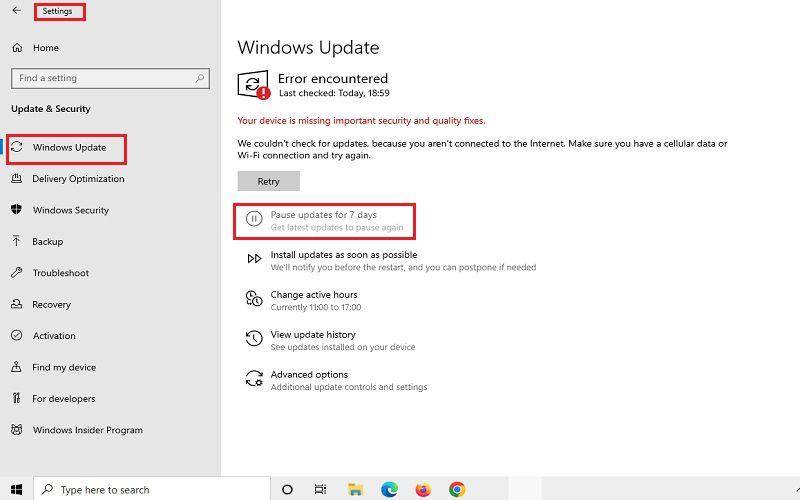The image size is (800, 500).
Task: Open Windows Security page
Action: coord(71,210)
